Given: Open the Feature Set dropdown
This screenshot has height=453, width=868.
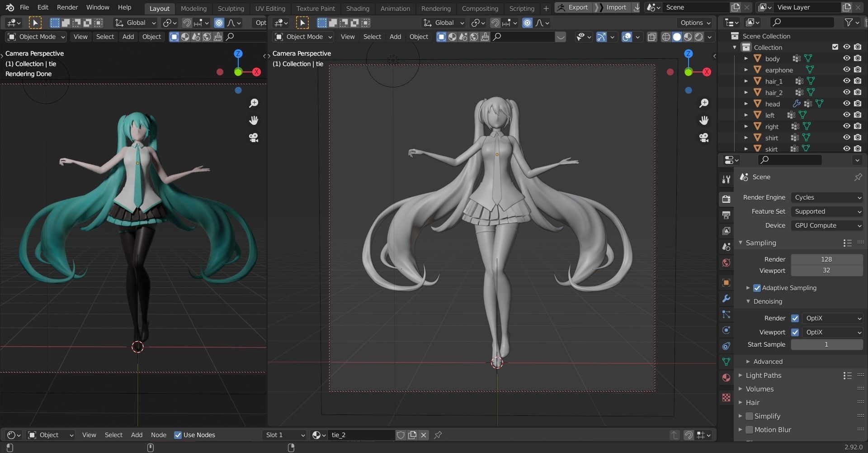Looking at the screenshot, I should 827,211.
